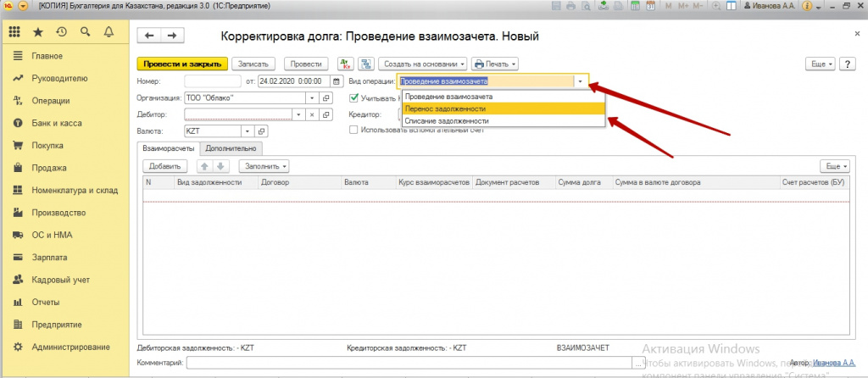
Task: Open the top-right Еще menu
Action: click(x=821, y=64)
